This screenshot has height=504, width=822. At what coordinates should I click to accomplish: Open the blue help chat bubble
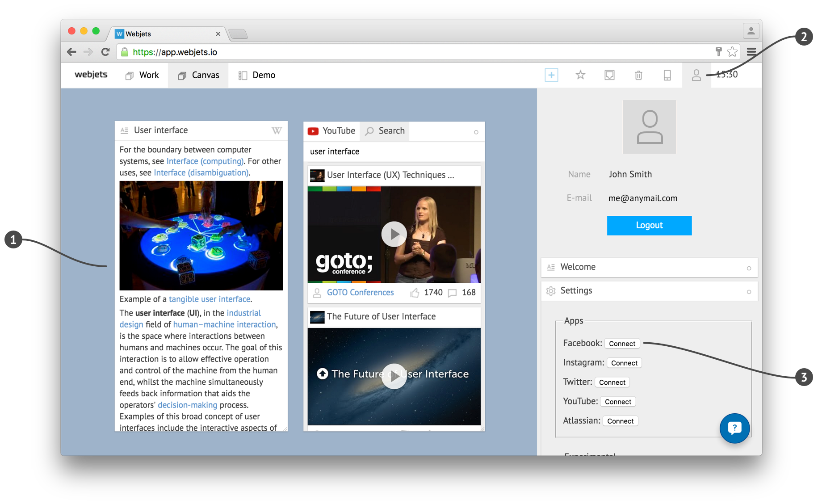tap(734, 428)
